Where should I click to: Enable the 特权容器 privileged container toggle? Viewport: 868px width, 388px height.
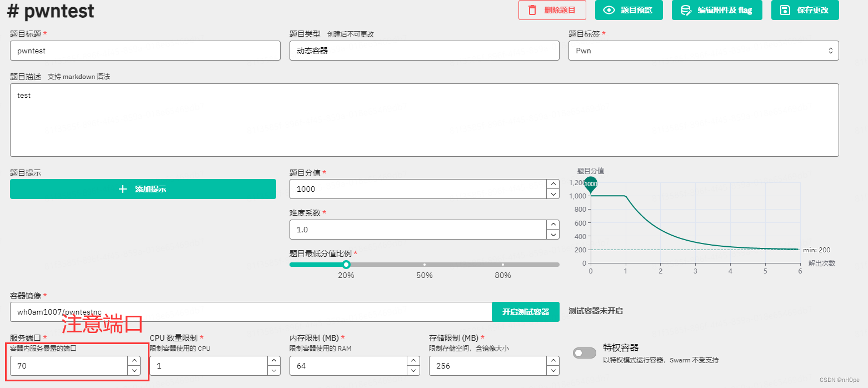(584, 352)
